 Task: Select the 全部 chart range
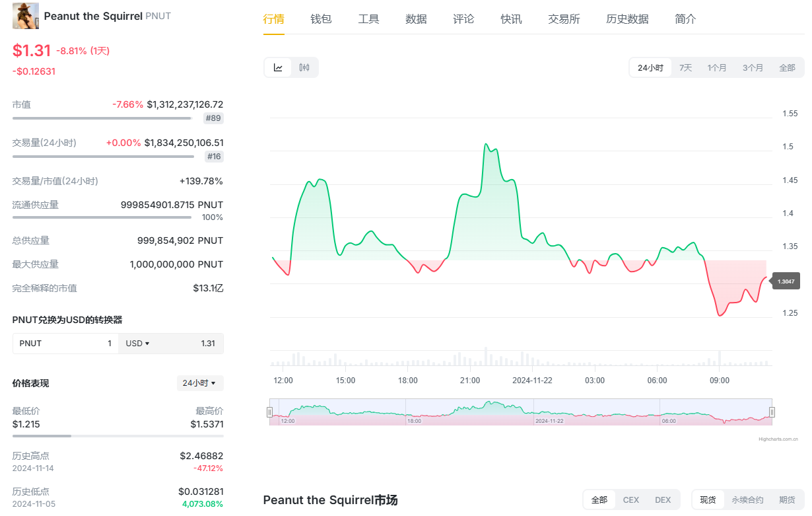tap(787, 67)
